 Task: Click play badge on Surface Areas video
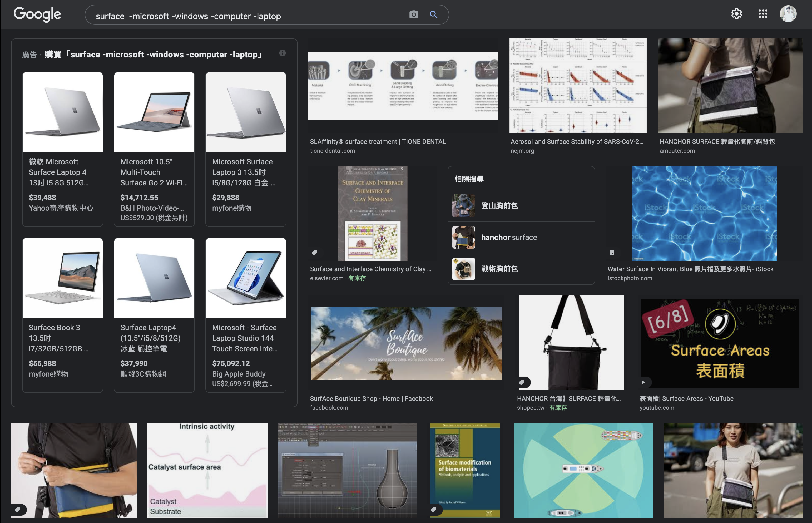pyautogui.click(x=643, y=382)
